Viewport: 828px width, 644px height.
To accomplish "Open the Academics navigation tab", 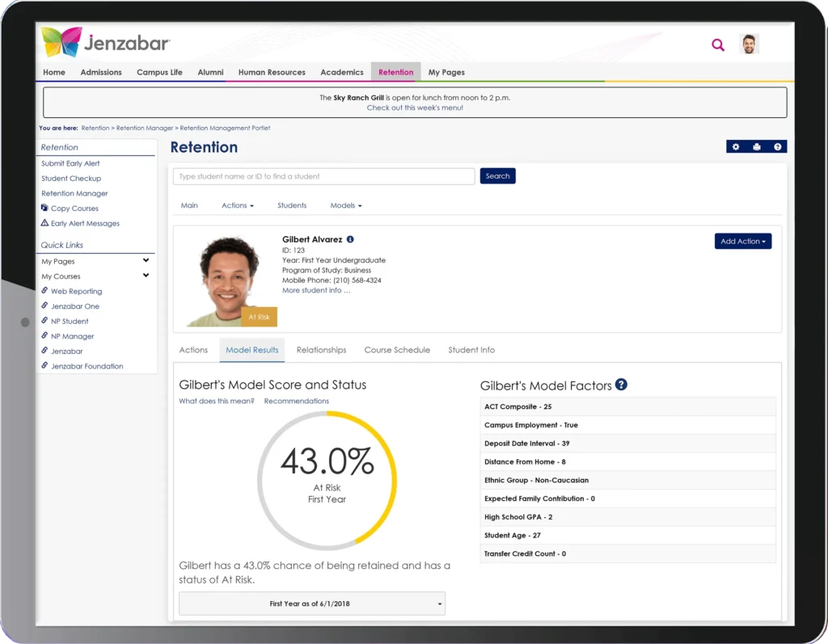I will (341, 72).
